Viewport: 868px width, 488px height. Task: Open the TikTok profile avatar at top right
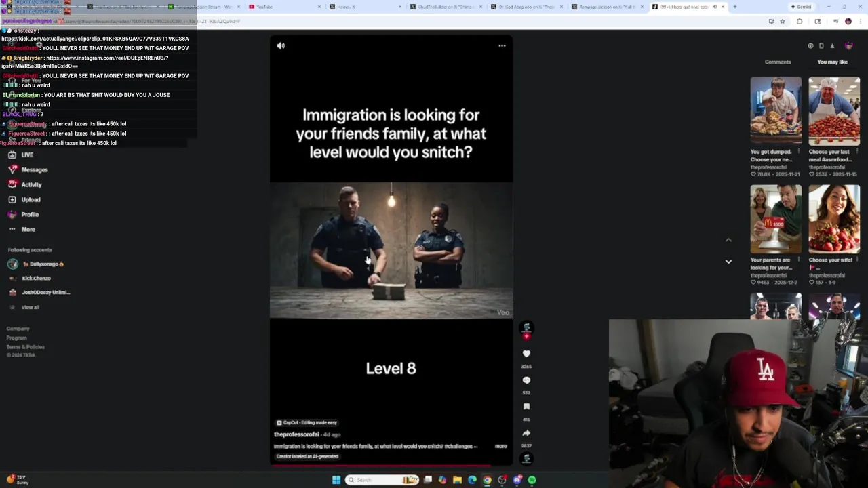click(848, 45)
